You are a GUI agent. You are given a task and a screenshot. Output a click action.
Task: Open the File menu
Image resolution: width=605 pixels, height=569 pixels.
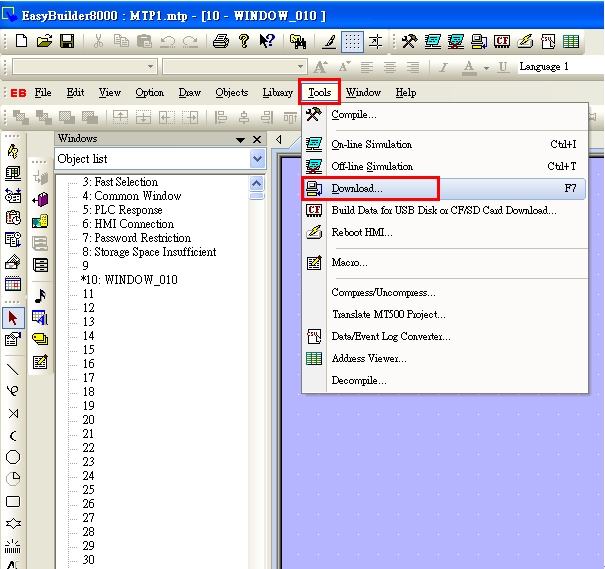[x=43, y=93]
